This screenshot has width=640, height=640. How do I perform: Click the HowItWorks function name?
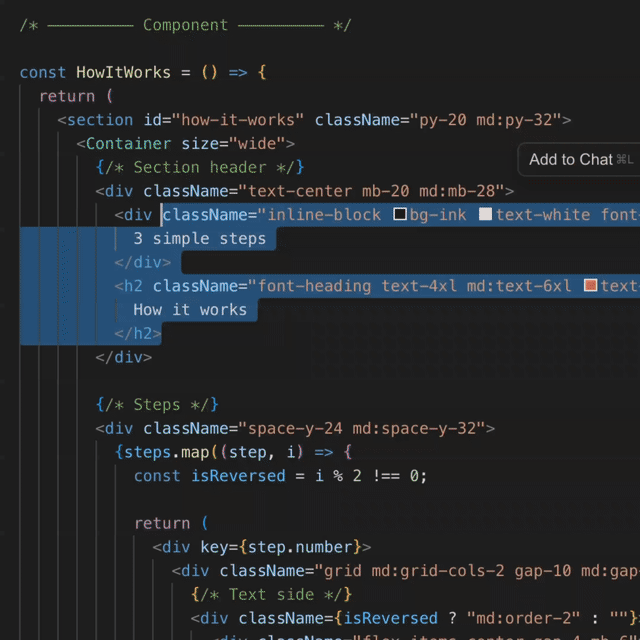click(123, 72)
